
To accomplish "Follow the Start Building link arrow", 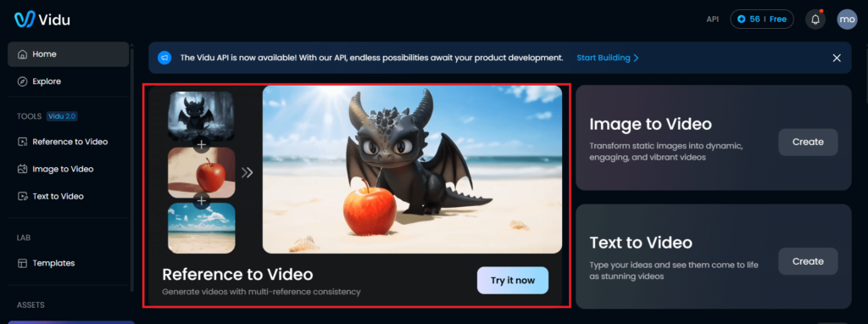I will [636, 58].
